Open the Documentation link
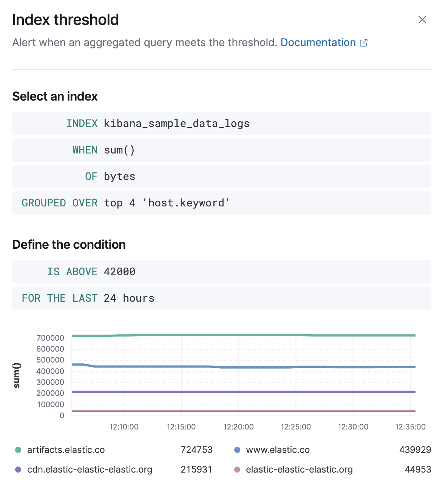The width and height of the screenshot is (448, 493). [x=318, y=43]
